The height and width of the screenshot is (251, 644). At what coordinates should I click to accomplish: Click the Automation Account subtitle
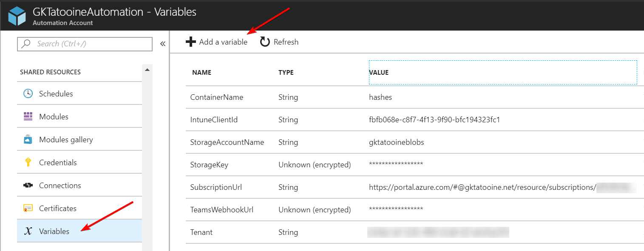[63, 23]
